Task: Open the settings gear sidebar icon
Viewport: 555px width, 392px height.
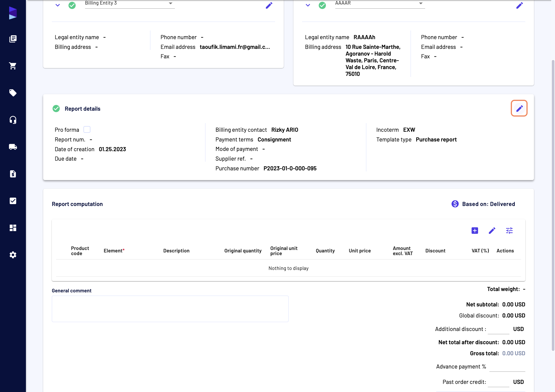Action: coord(13,255)
